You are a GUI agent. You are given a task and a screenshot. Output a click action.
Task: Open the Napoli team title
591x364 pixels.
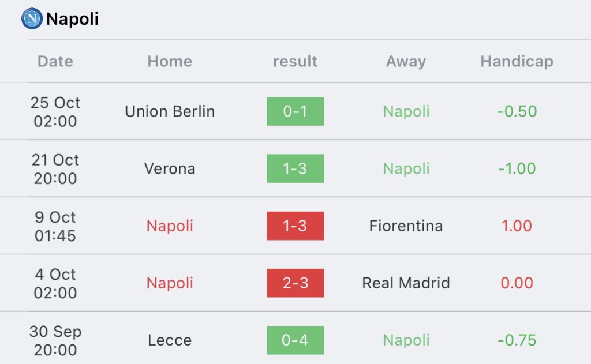pos(72,19)
